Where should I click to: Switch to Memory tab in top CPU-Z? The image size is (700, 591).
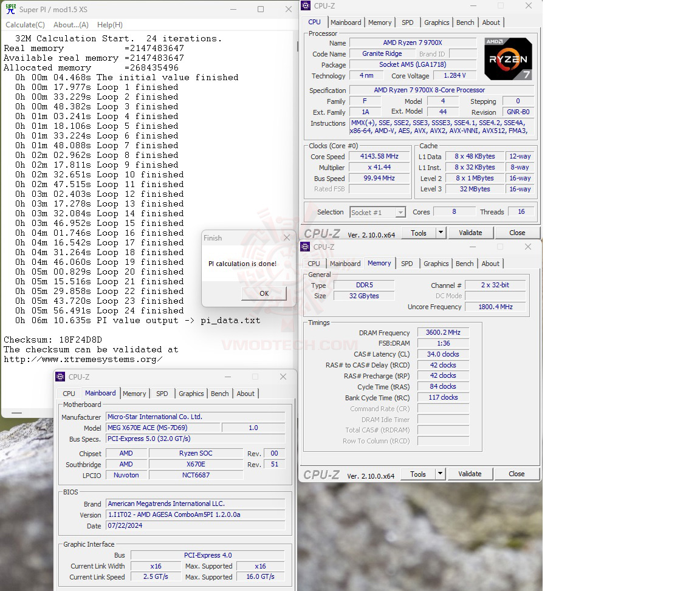click(379, 22)
